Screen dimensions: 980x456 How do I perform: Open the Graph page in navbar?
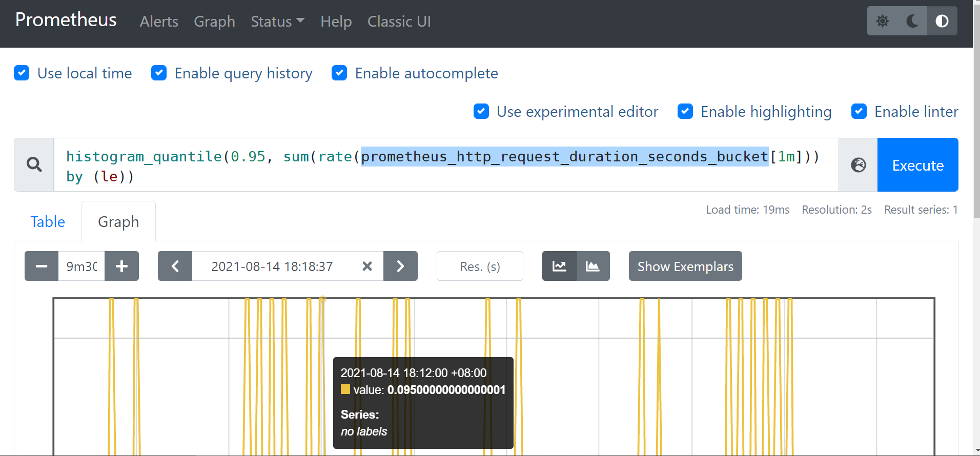tap(214, 22)
